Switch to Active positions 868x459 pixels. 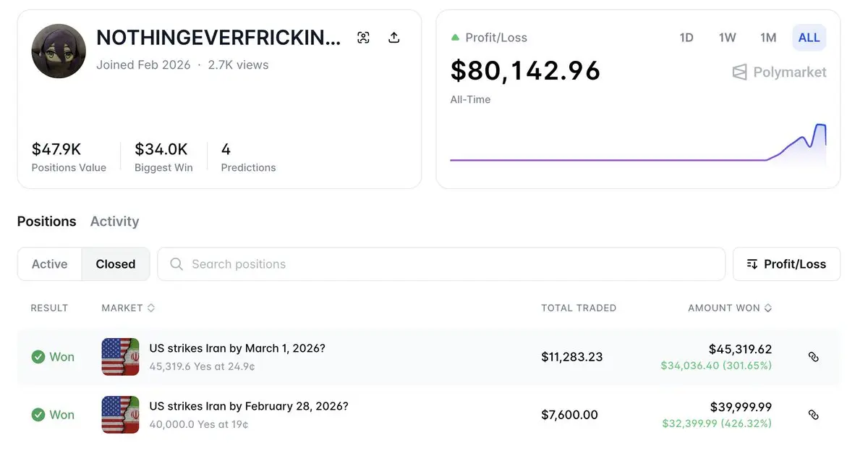(50, 264)
